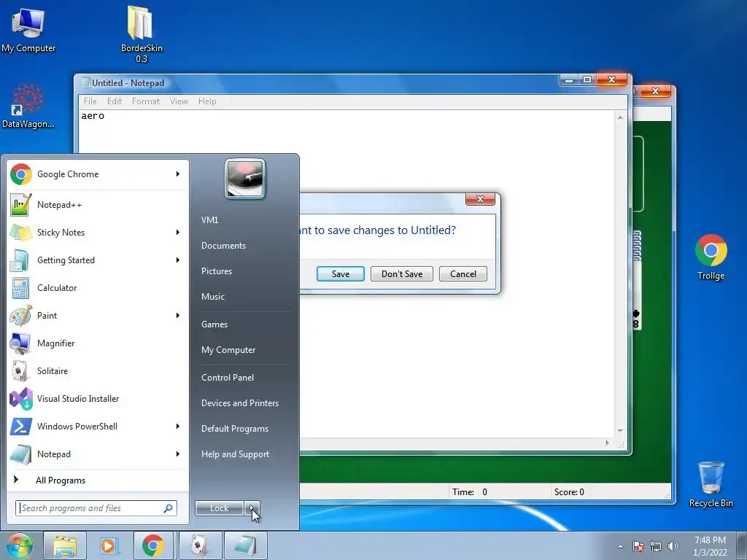Expand Getting Started submenu arrow
This screenshot has width=747, height=560.
[x=178, y=260]
